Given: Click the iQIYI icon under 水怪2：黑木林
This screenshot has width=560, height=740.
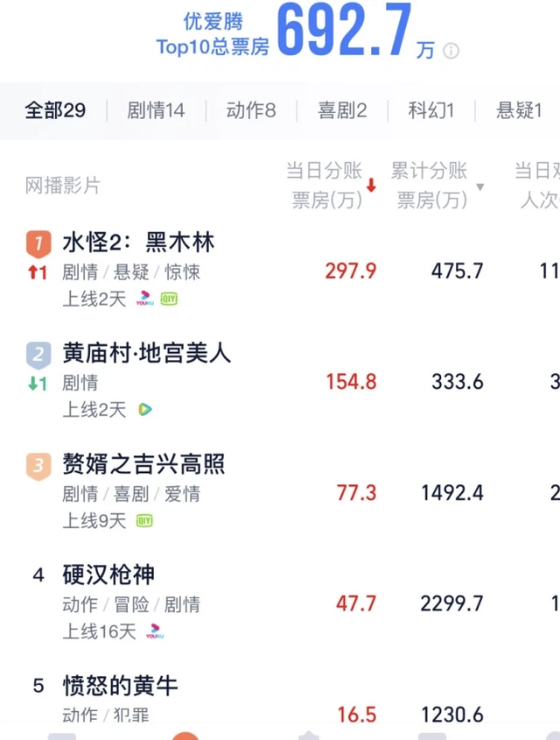Looking at the screenshot, I should pos(169,300).
